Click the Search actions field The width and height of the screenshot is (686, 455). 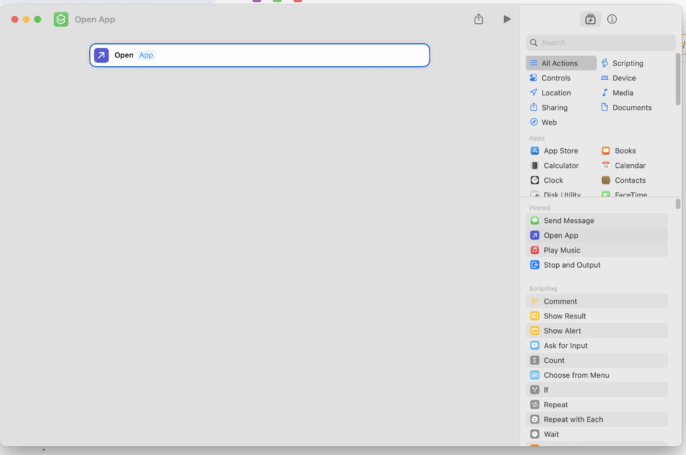click(x=600, y=43)
